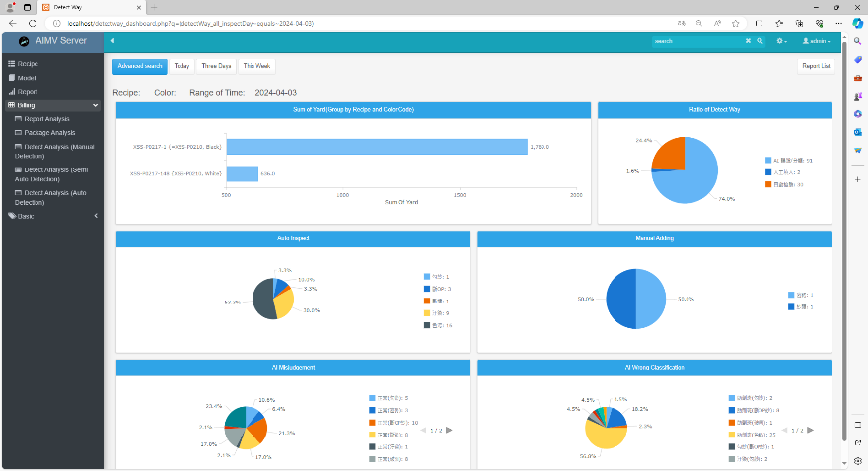This screenshot has width=868, height=471.
Task: Click the Report chart icon in the sidebar
Action: pos(11,92)
